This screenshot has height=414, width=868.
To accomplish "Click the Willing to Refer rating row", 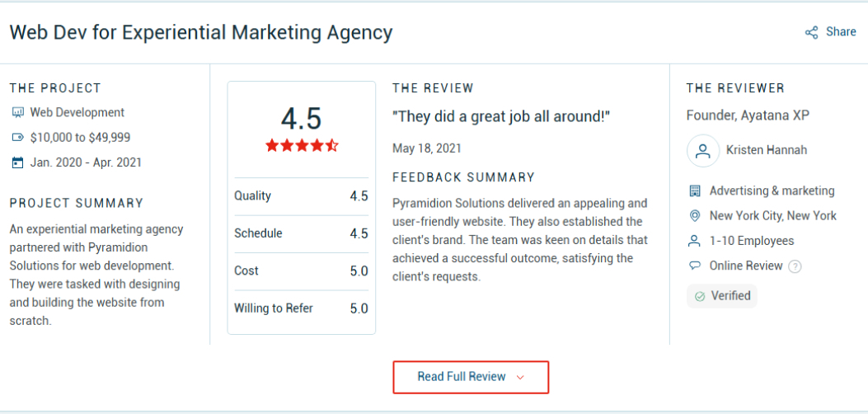I will [x=301, y=308].
